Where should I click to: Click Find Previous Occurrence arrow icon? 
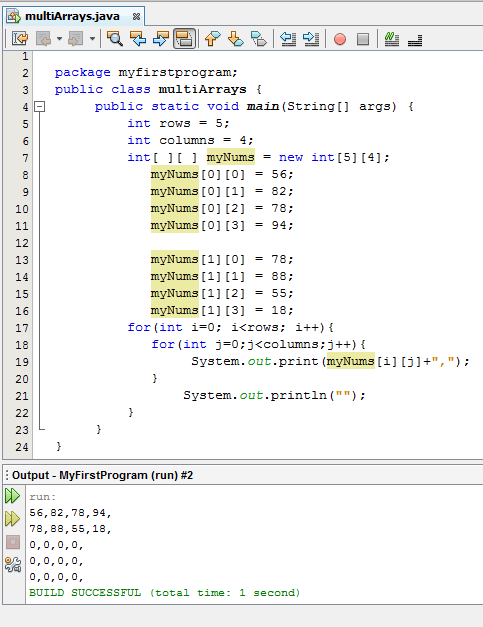click(138, 39)
